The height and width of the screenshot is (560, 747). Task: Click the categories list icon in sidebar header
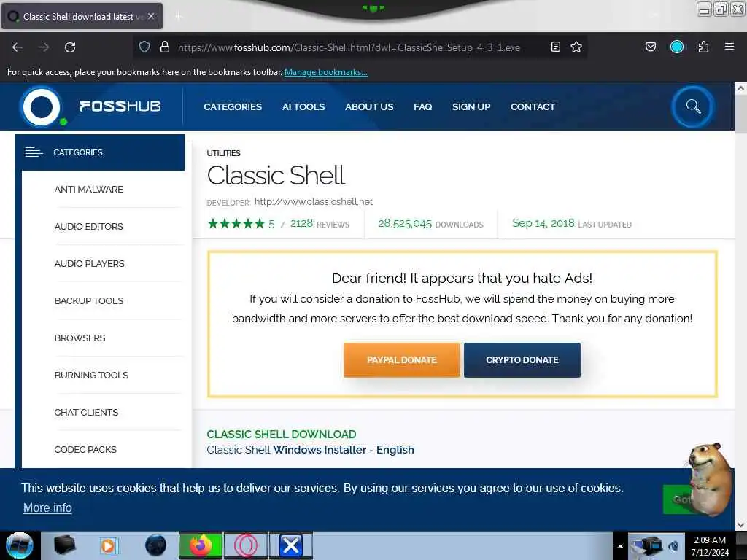tap(34, 152)
